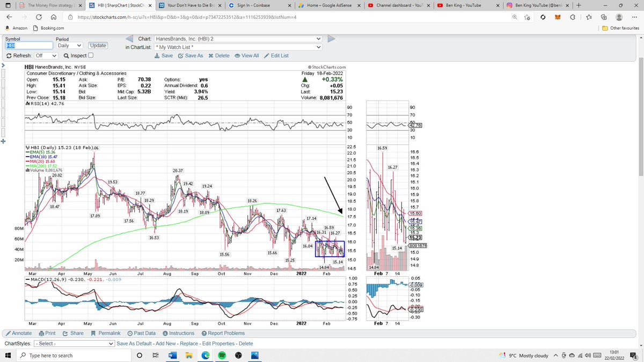Open Spotify from taskbar
The height and width of the screenshot is (362, 644).
(222, 355)
